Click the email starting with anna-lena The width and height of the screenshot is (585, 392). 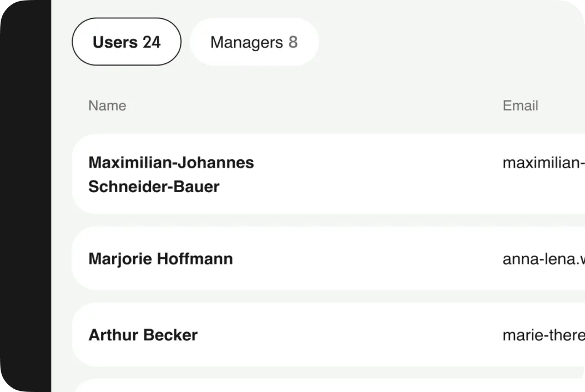[x=543, y=259]
